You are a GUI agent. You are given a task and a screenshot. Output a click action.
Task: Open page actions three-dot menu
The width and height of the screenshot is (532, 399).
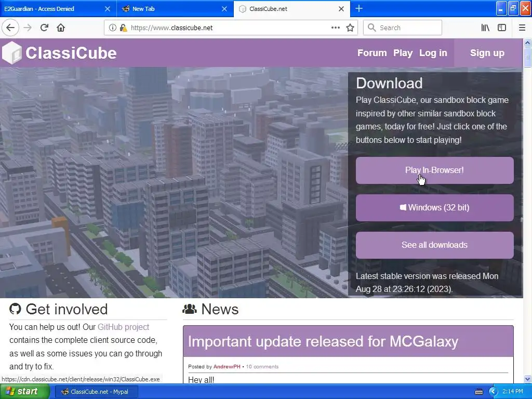(x=335, y=28)
